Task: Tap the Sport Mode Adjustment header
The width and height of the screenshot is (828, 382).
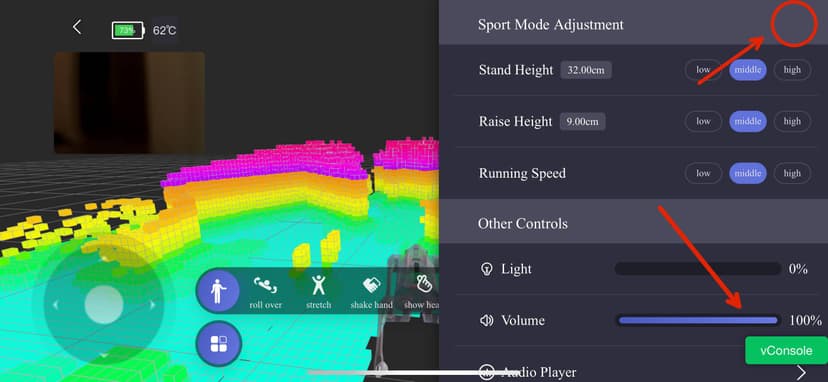Action: 550,25
